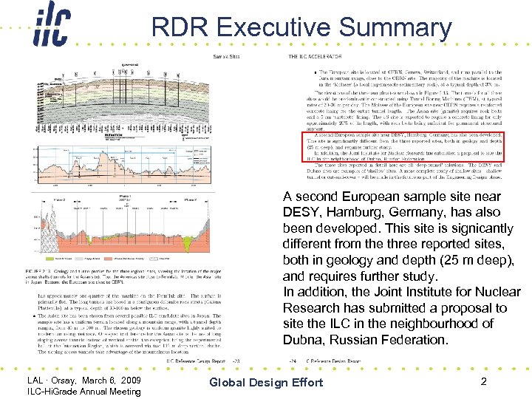Click 'ILC Reference Design Report' page footer

196,361
